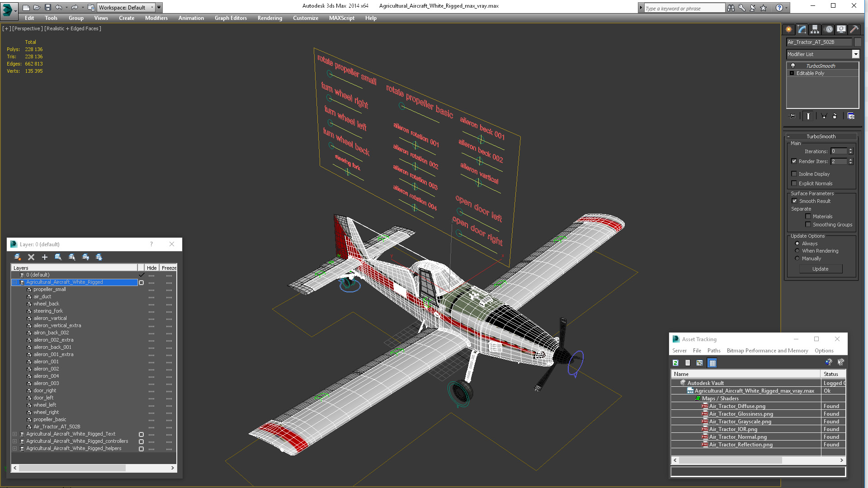This screenshot has height=488, width=868.
Task: Open the Modifiers menu
Action: (x=156, y=18)
